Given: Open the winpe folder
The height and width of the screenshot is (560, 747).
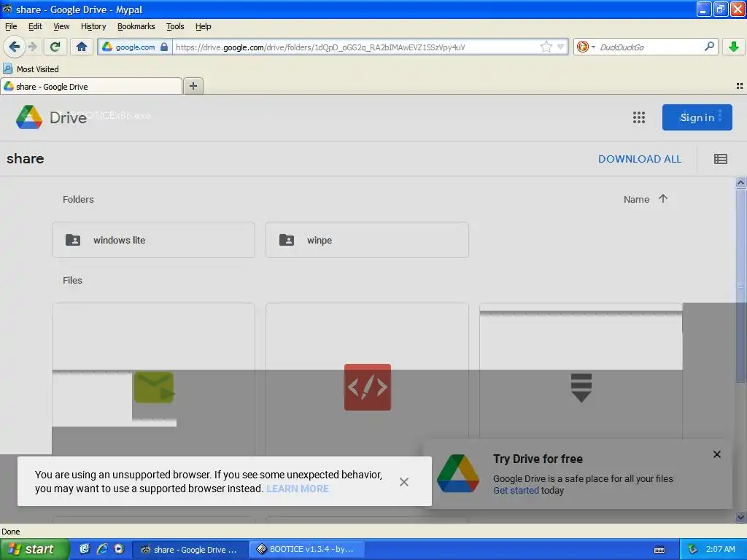Looking at the screenshot, I should 367,240.
